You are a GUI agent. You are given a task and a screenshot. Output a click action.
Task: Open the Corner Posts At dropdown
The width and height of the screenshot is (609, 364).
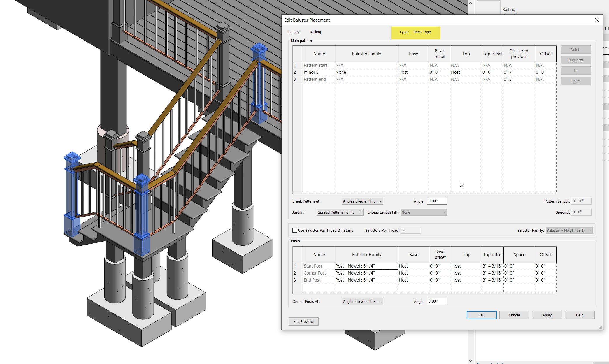coord(362,301)
